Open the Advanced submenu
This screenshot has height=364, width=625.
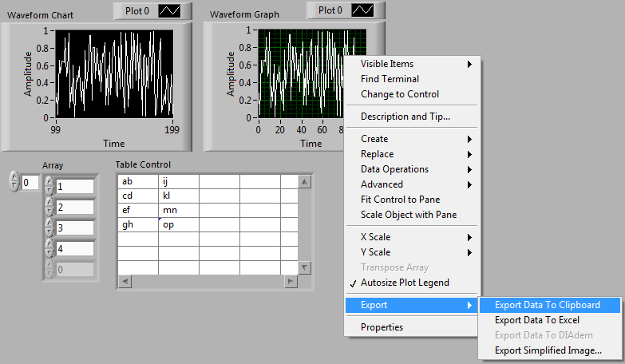tap(412, 184)
